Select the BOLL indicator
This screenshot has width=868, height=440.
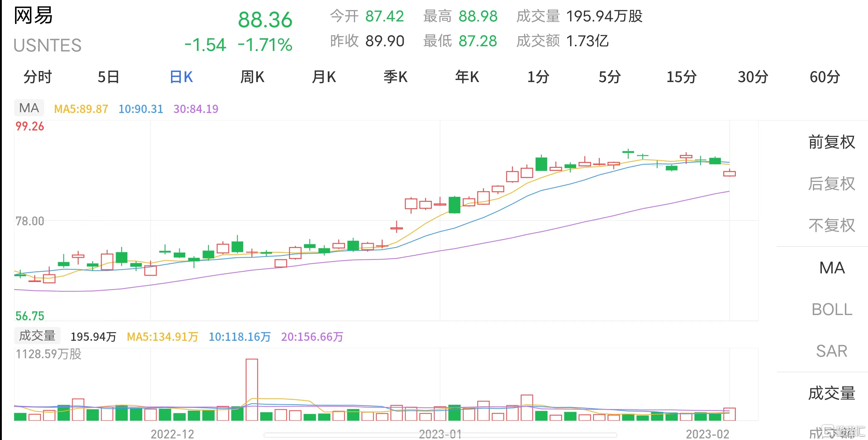tap(832, 310)
